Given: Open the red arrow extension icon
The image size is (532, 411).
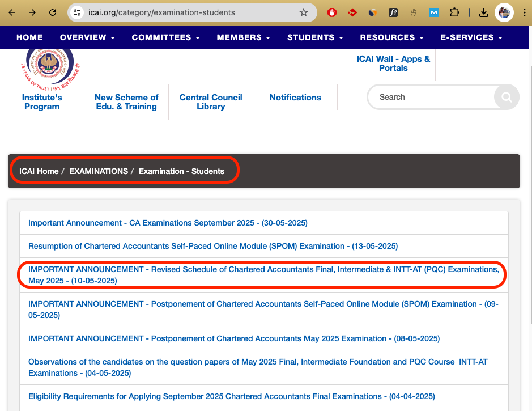Looking at the screenshot, I should click(352, 13).
